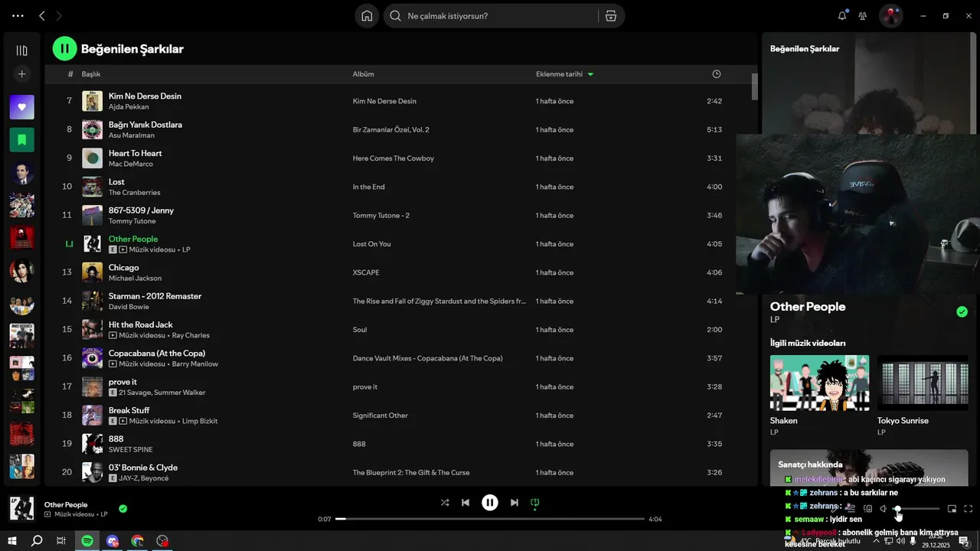Sort by the duration clock icon column

(717, 74)
